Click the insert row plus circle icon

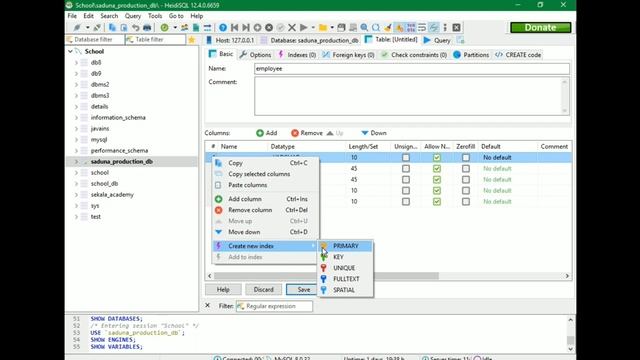click(258, 27)
